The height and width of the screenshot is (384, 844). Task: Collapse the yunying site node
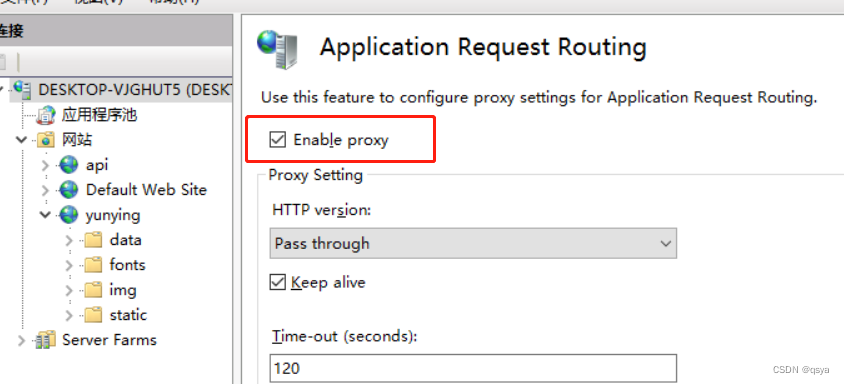point(45,215)
